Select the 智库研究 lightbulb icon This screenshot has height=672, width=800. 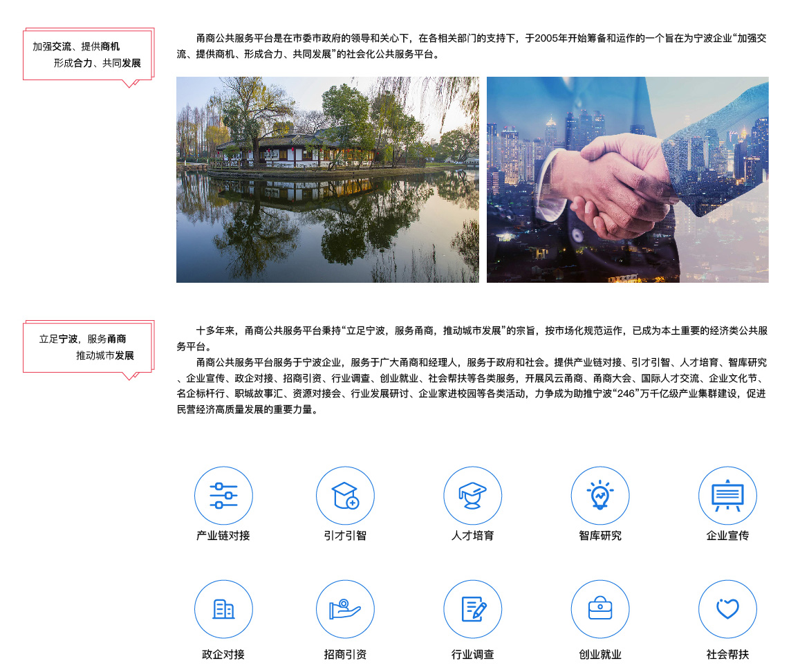pyautogui.click(x=600, y=496)
